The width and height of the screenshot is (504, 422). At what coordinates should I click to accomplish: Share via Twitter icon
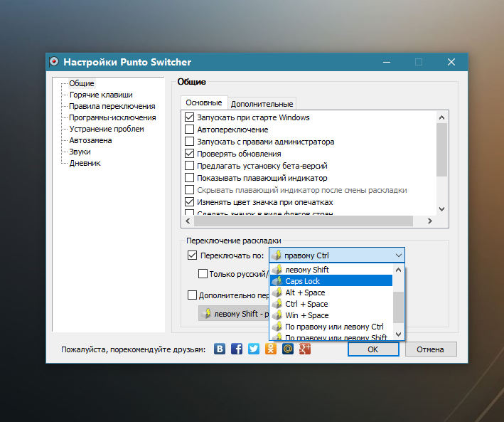click(254, 349)
